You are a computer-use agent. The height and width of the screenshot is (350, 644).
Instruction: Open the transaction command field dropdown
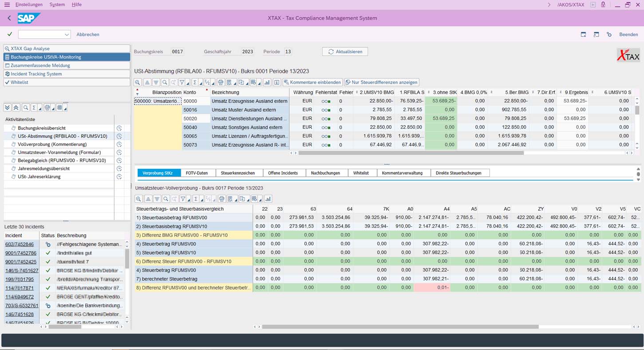click(x=67, y=34)
